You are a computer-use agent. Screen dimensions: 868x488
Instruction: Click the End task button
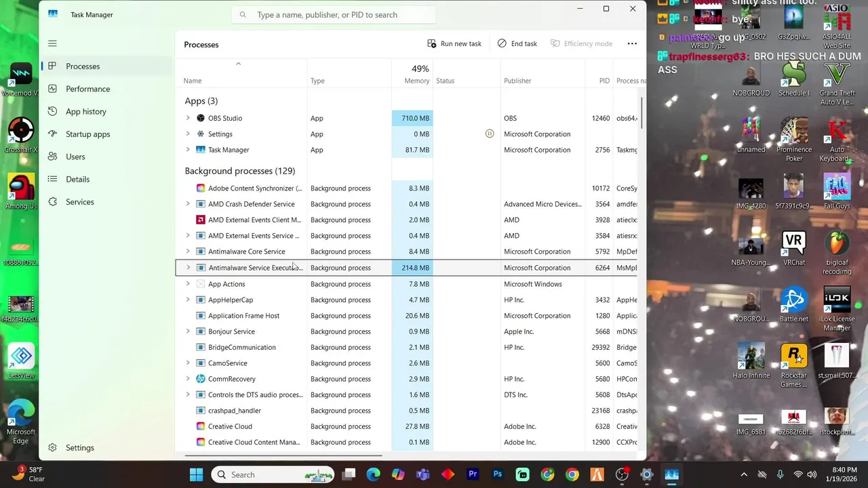pos(517,43)
